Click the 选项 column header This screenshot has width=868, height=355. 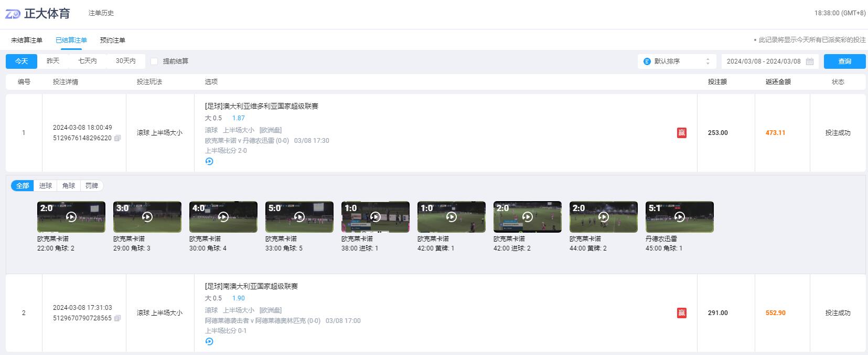[211, 82]
